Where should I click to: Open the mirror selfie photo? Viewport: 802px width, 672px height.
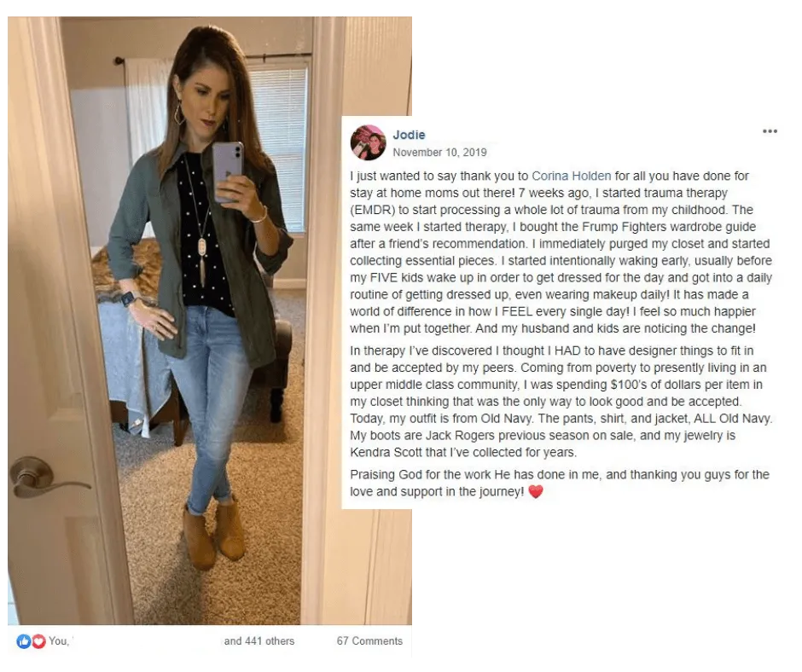[x=210, y=321]
